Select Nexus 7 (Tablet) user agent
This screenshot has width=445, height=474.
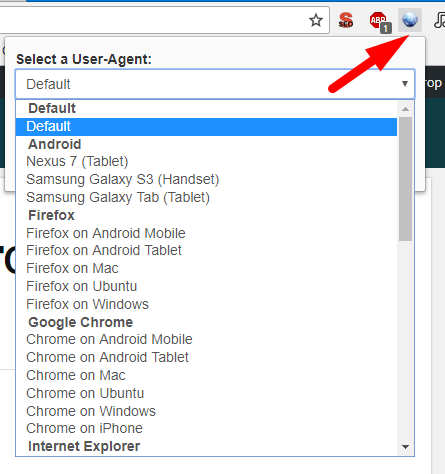(x=206, y=162)
